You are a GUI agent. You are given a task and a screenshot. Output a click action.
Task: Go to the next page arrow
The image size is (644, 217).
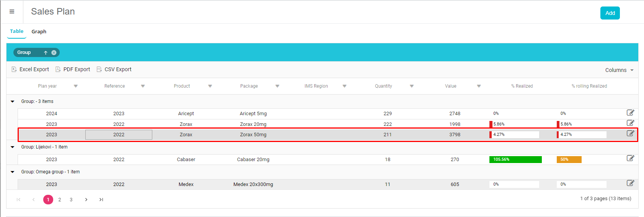tap(86, 199)
